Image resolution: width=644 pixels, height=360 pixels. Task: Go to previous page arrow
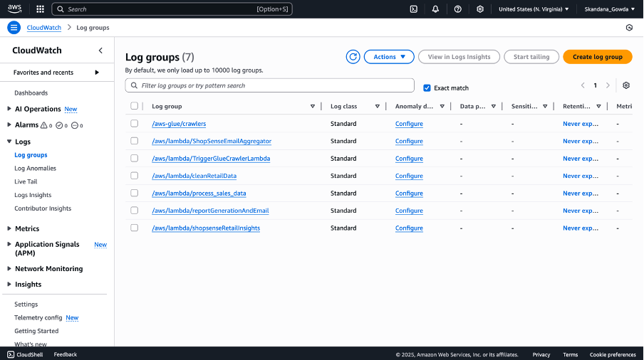click(x=583, y=85)
